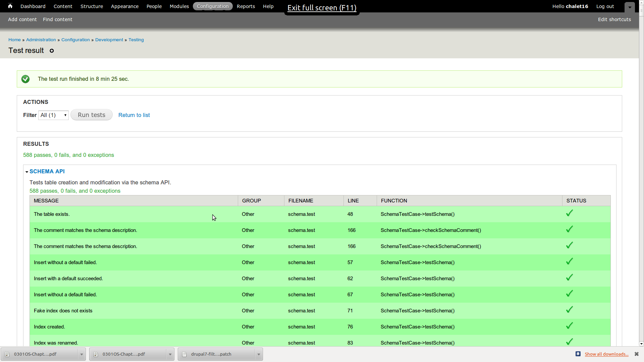644x362 pixels.
Task: Open menu arrow for drupal7-filt patch download
Action: point(259,354)
